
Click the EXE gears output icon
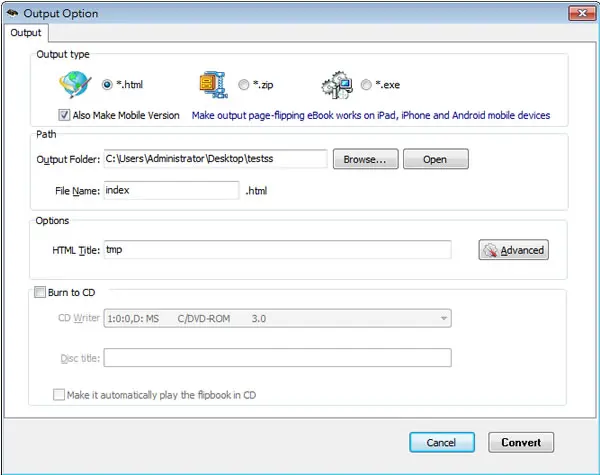pyautogui.click(x=337, y=85)
